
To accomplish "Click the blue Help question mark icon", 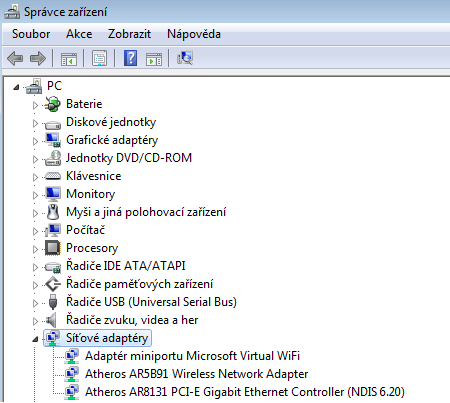I will (130, 58).
